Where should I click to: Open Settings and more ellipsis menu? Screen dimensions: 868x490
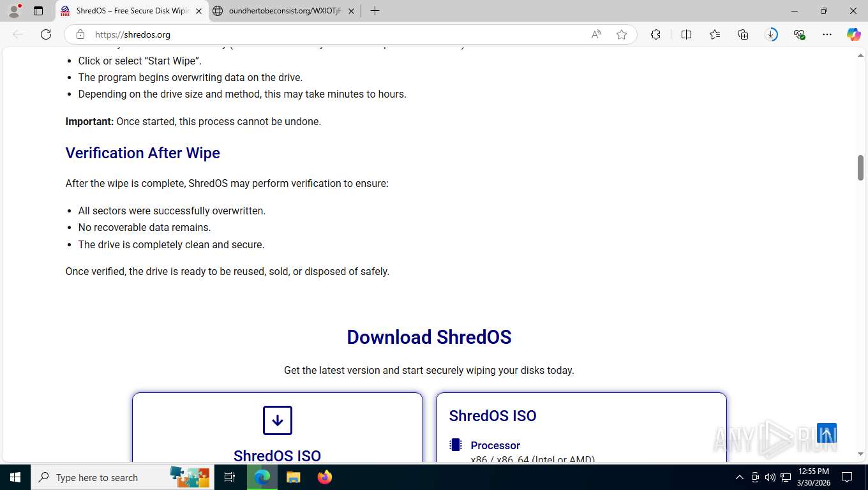pyautogui.click(x=827, y=34)
